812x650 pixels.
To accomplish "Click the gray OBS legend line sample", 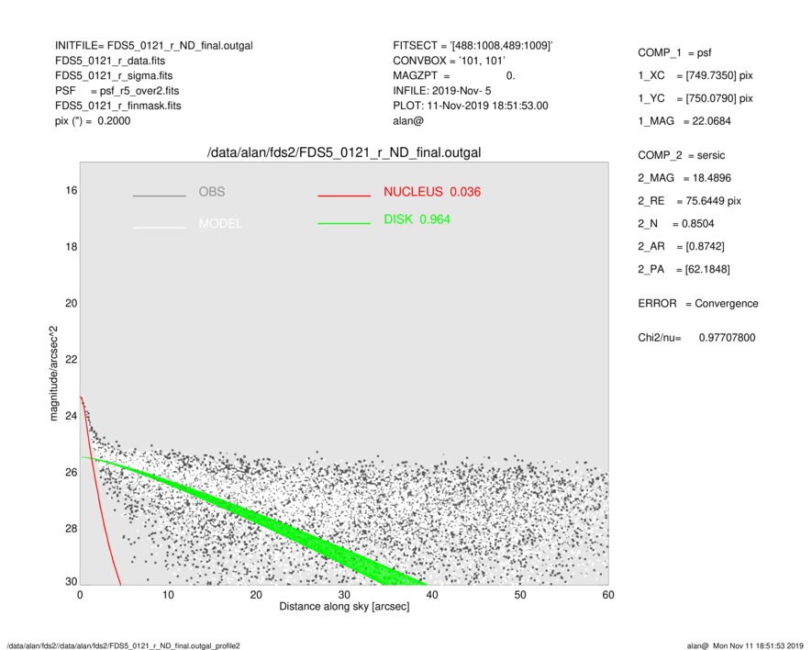I will point(159,196).
